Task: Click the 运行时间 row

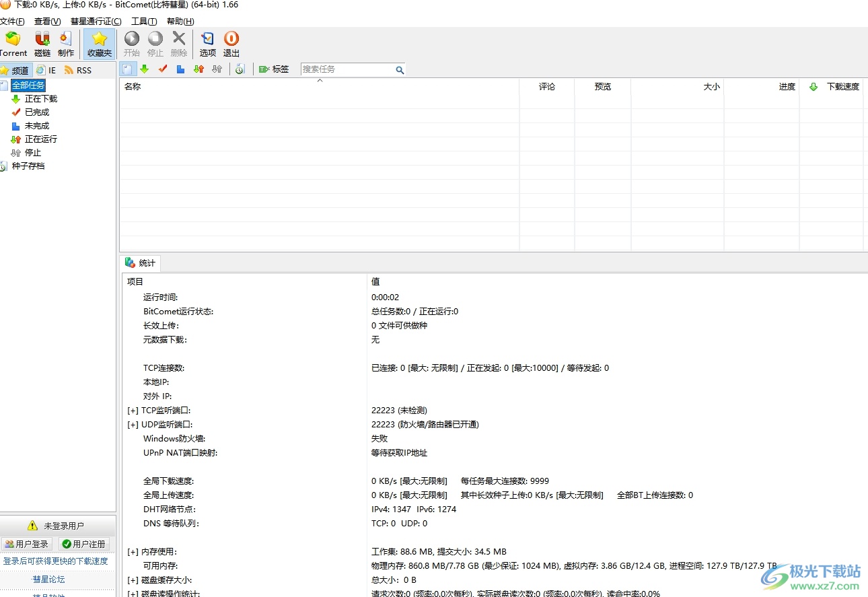Action: click(x=495, y=297)
